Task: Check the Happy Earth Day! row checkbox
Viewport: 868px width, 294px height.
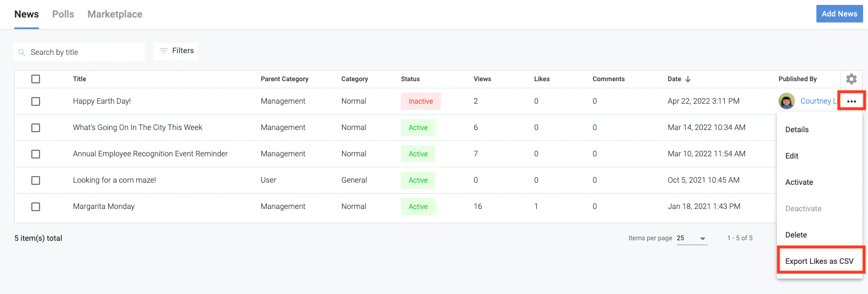Action: (36, 101)
